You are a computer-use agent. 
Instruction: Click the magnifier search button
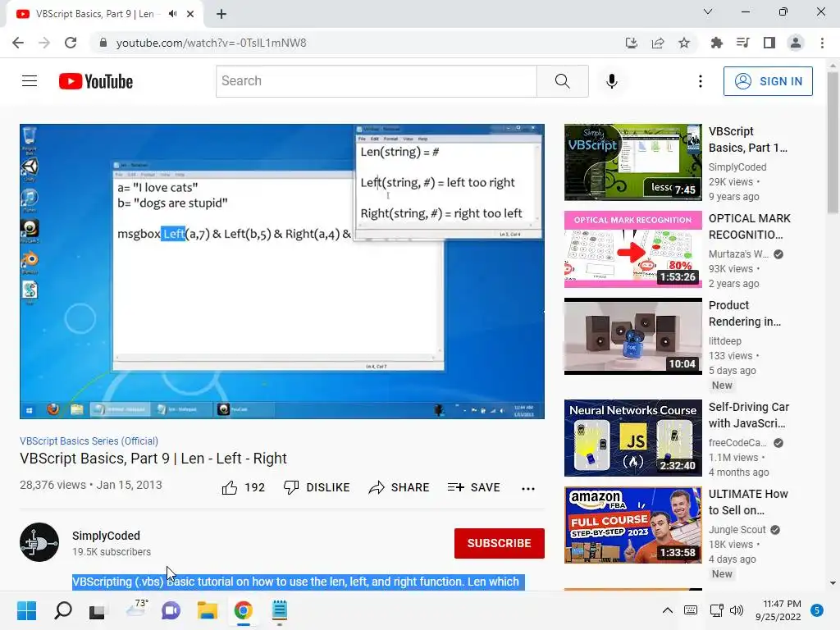[563, 81]
